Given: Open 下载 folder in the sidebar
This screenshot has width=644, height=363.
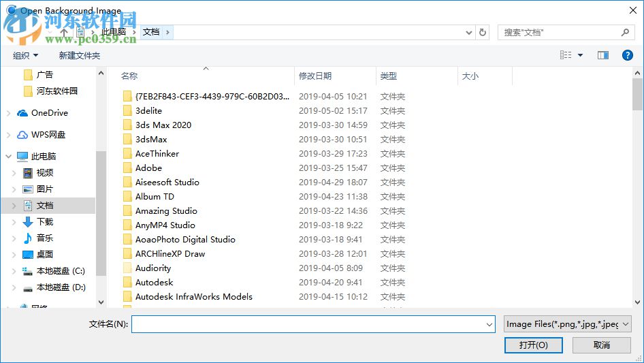Looking at the screenshot, I should click(x=38, y=222).
